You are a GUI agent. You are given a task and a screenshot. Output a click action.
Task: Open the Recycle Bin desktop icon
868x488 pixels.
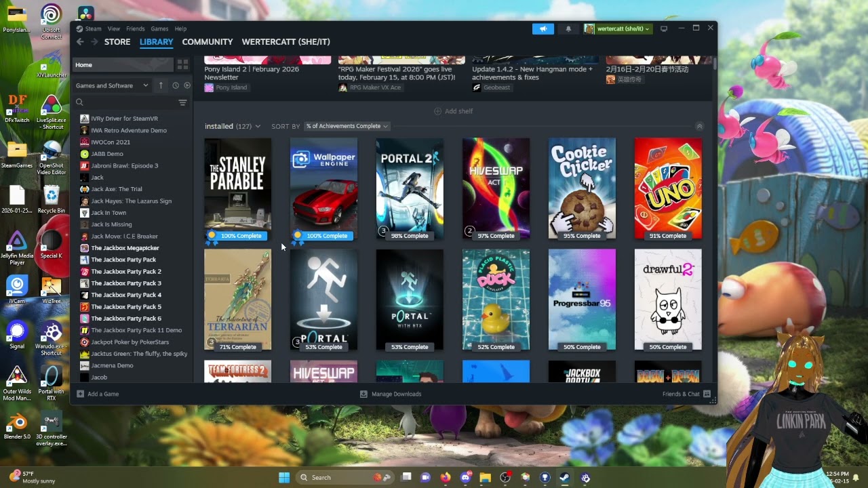tap(52, 198)
